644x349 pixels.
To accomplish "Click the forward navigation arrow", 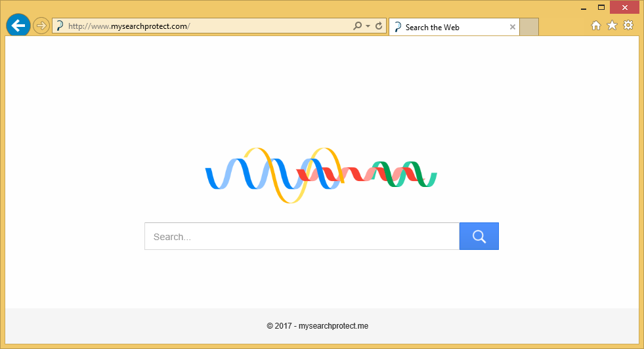I will pos(41,26).
